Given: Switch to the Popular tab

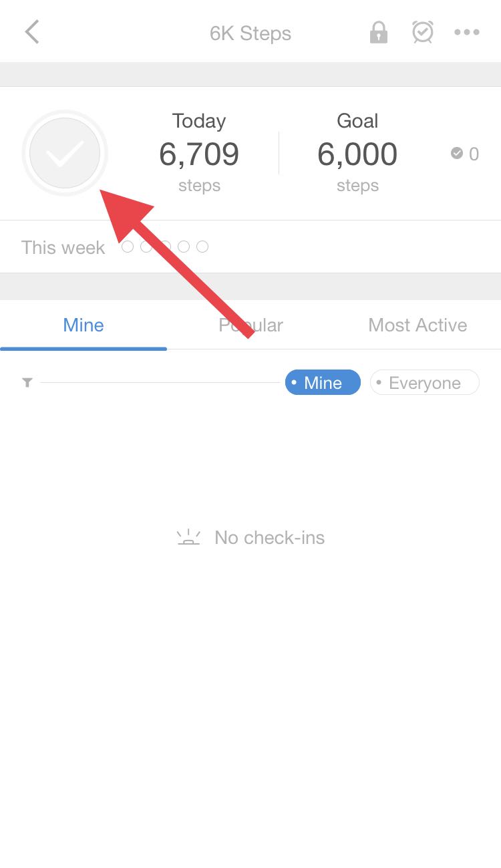Looking at the screenshot, I should tap(251, 325).
